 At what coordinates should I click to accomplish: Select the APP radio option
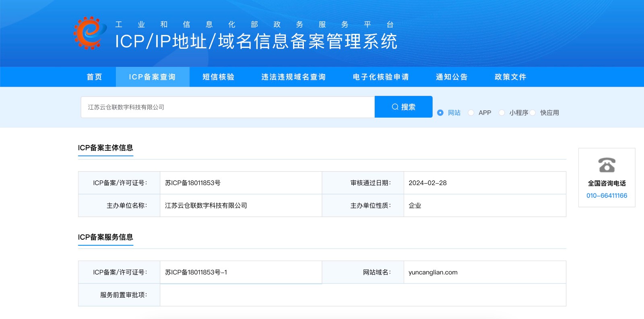click(471, 113)
